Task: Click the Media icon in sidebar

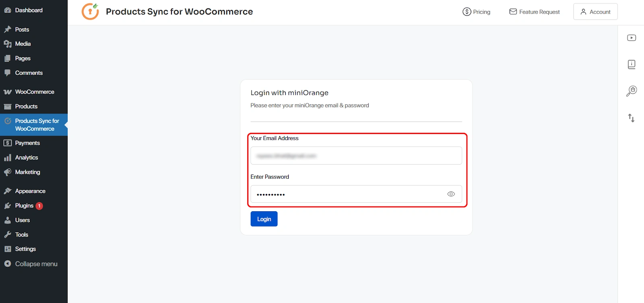Action: click(x=8, y=44)
